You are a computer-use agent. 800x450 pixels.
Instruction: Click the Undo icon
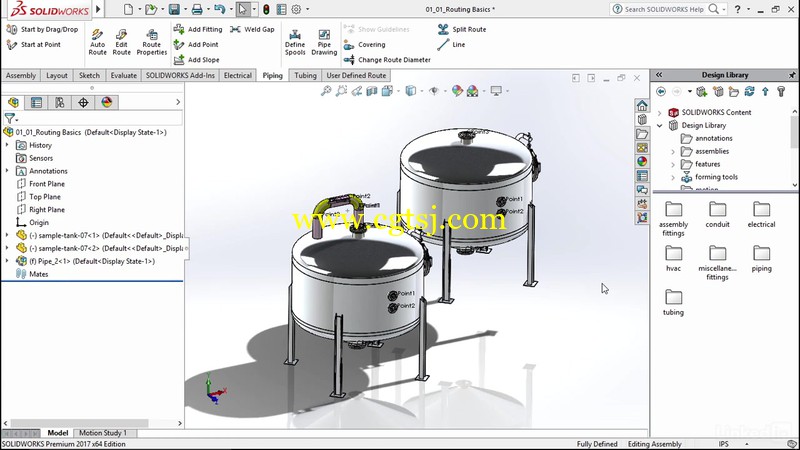pyautogui.click(x=219, y=9)
